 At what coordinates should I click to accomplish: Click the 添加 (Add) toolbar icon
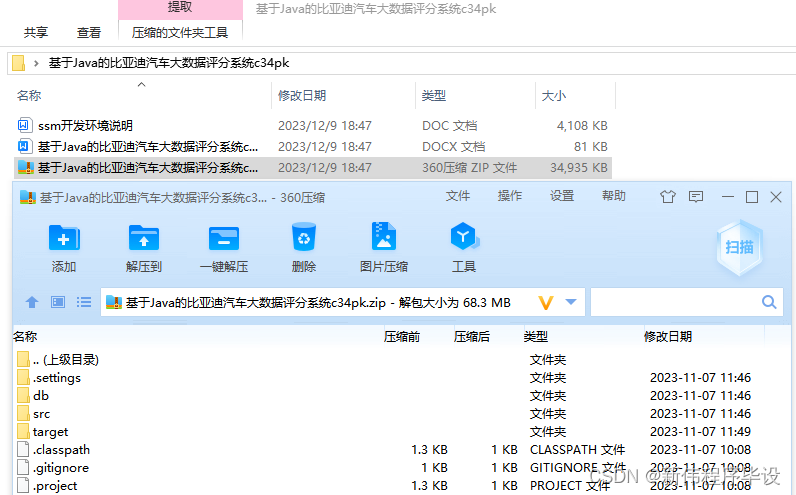(63, 238)
